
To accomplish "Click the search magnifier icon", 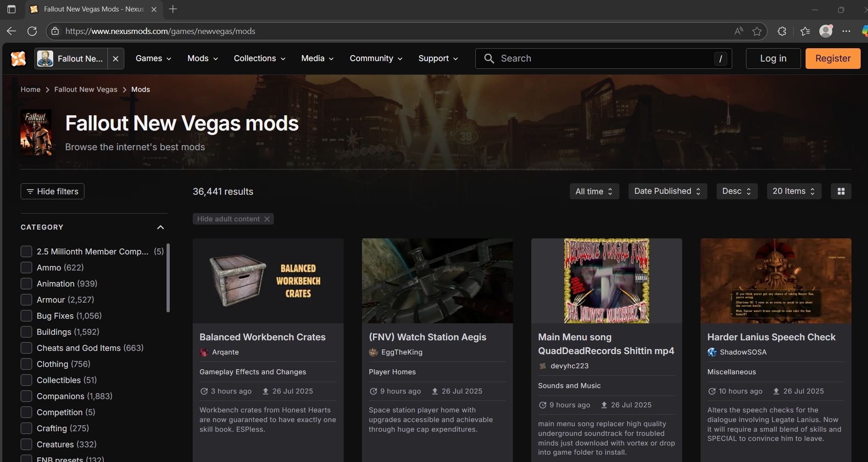I will click(489, 59).
